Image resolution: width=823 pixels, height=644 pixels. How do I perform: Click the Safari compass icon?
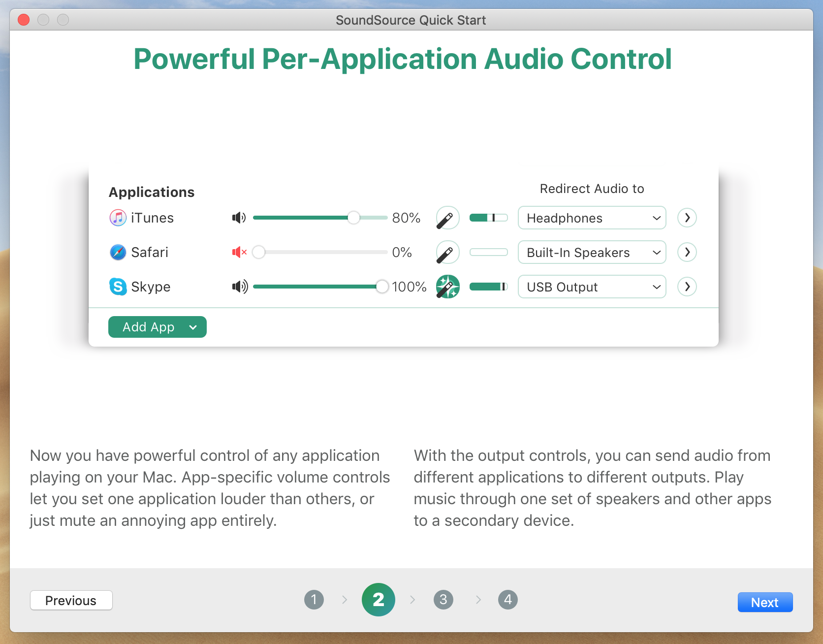pyautogui.click(x=118, y=252)
